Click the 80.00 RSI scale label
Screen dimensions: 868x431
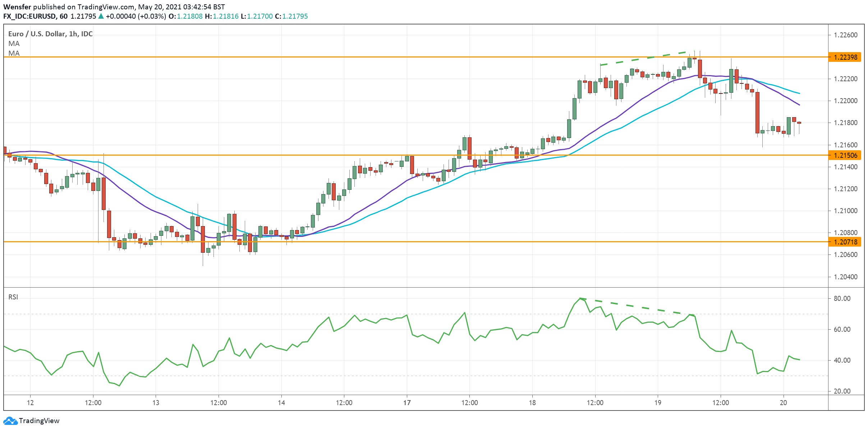point(842,298)
